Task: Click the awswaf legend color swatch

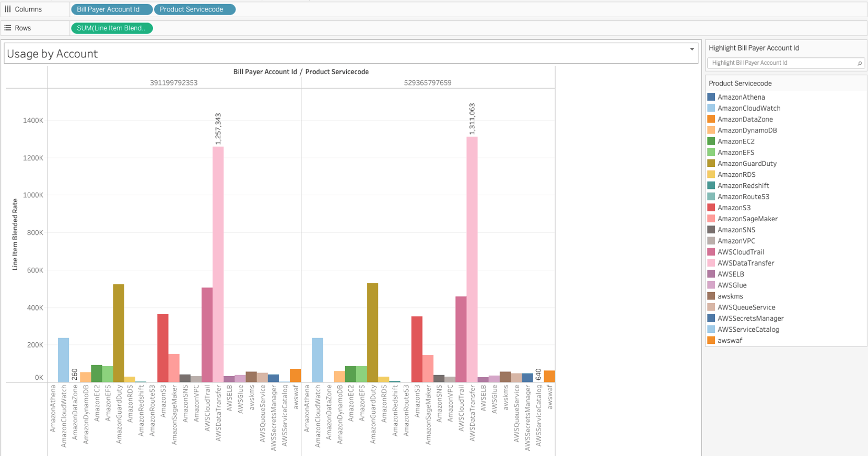Action: click(x=711, y=340)
